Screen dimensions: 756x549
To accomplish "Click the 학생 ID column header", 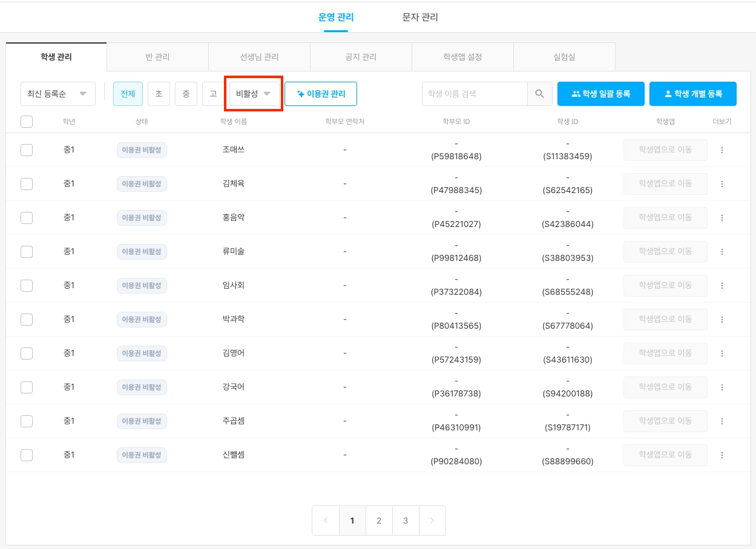I will pos(568,122).
